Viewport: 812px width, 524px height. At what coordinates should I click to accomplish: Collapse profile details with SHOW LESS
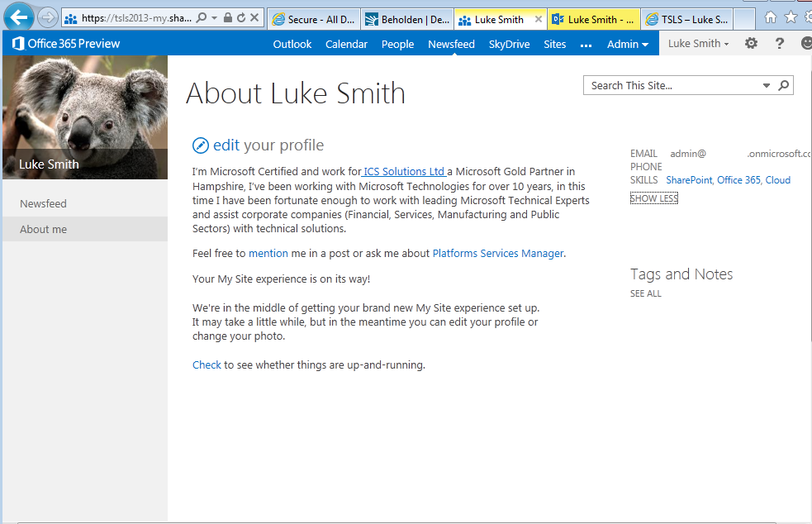click(x=653, y=198)
